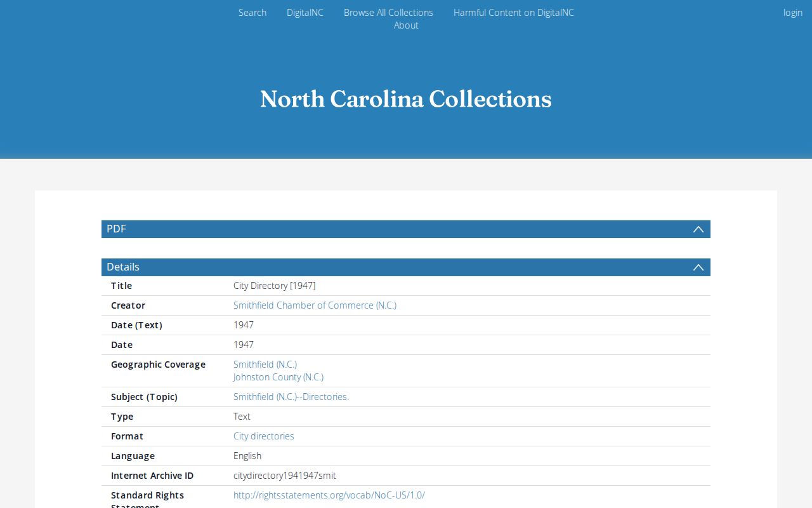Open Smithfield (N.C.)--Directories. subject link
Screen dimensions: 812x508
[x=291, y=397]
